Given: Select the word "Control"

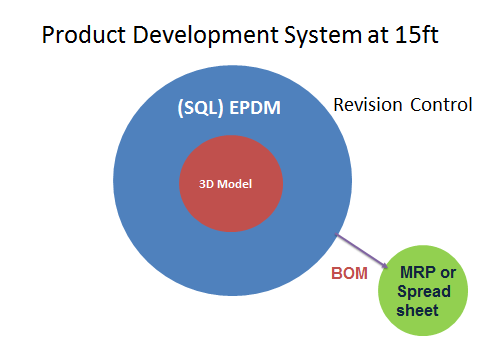Looking at the screenshot, I should pos(441,105).
